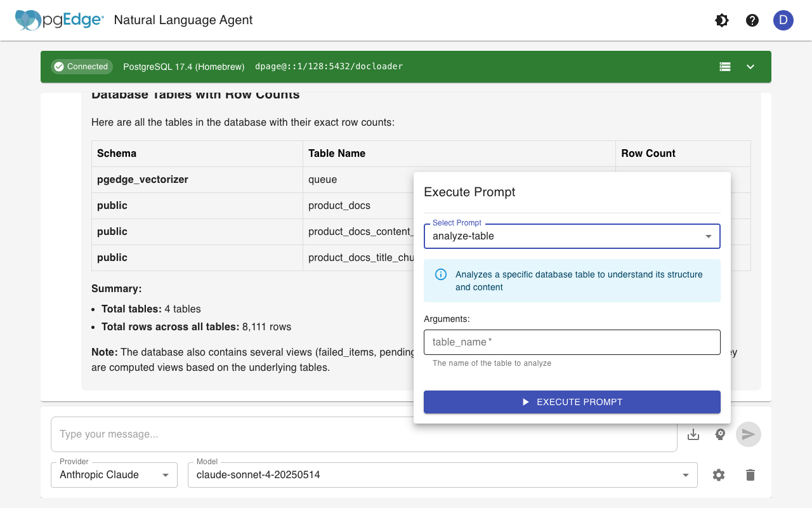Download conversation with the save icon
This screenshot has height=508, width=812.
(x=693, y=434)
